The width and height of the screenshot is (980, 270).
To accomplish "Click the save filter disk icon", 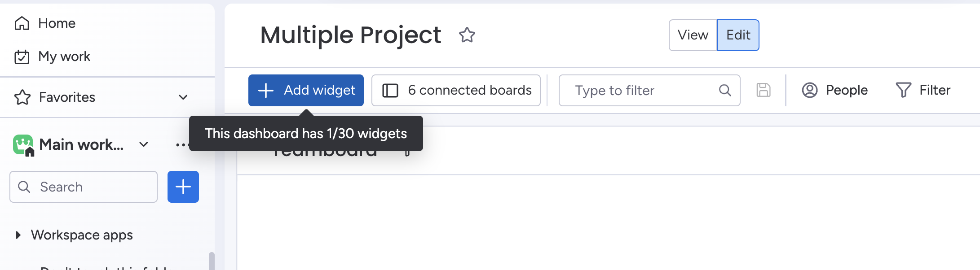I will tap(763, 90).
